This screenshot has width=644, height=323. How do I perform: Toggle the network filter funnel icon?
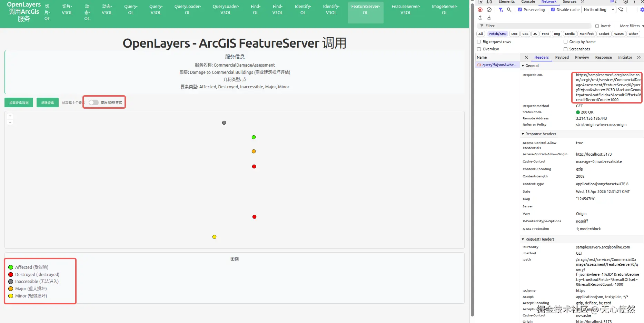[x=501, y=10]
